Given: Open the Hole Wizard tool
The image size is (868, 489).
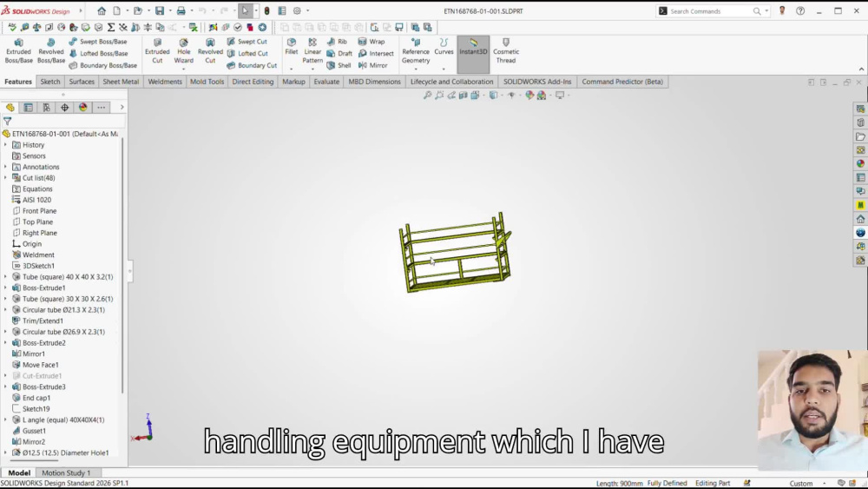Looking at the screenshot, I should click(x=184, y=51).
